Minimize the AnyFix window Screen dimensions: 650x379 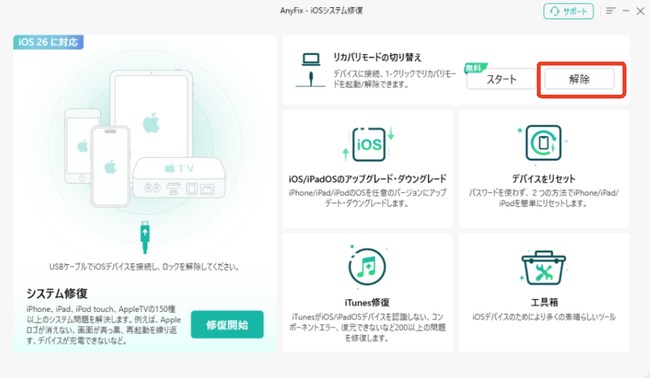click(626, 11)
